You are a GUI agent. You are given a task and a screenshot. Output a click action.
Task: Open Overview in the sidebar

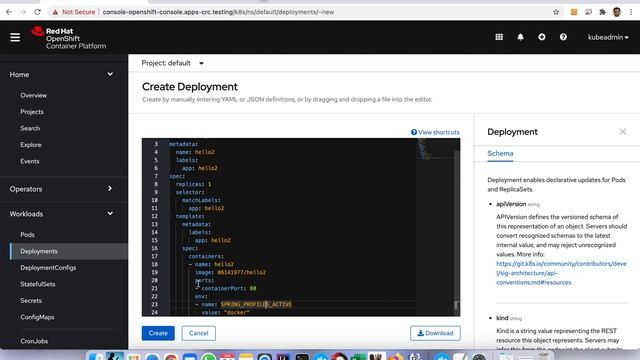[x=33, y=95]
